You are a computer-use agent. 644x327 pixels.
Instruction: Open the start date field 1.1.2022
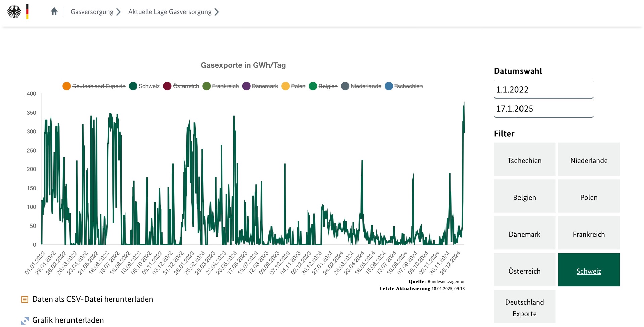click(543, 90)
